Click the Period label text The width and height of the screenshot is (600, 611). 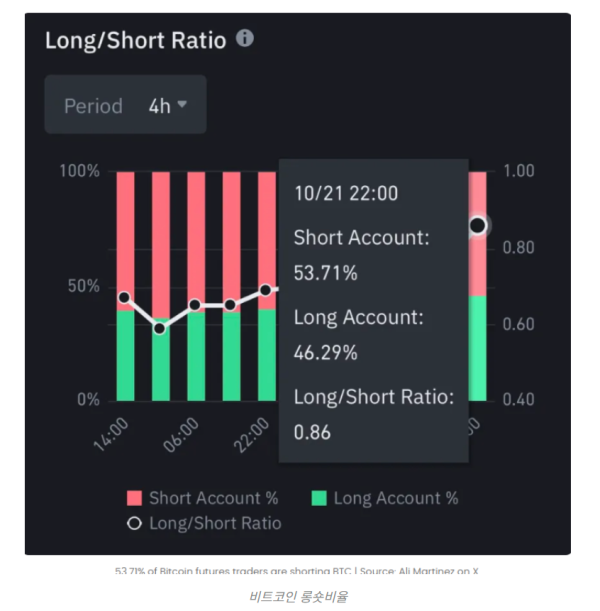tap(93, 105)
